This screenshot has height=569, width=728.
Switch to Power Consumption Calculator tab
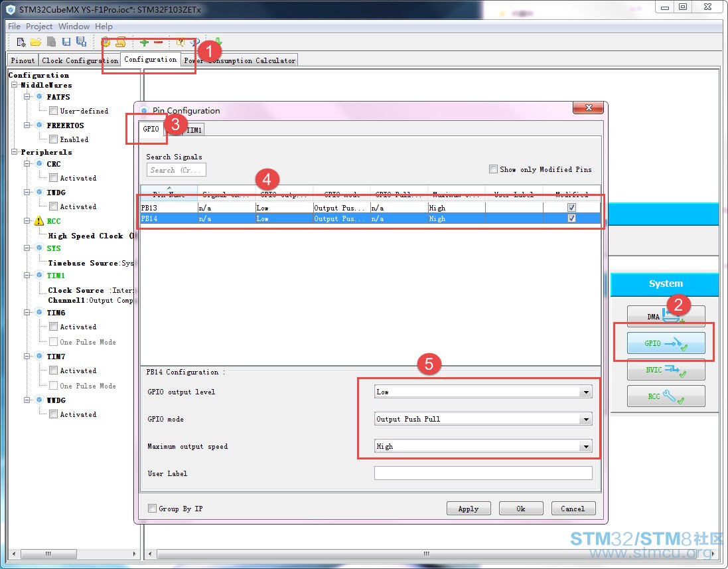[x=240, y=60]
